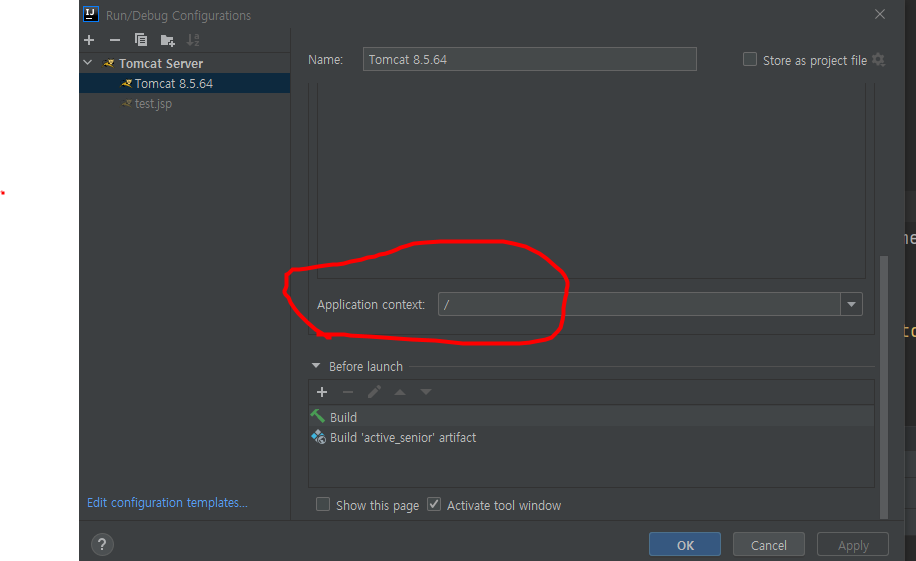The height and width of the screenshot is (561, 916).
Task: Click the artifact build icon
Action: pos(318,437)
